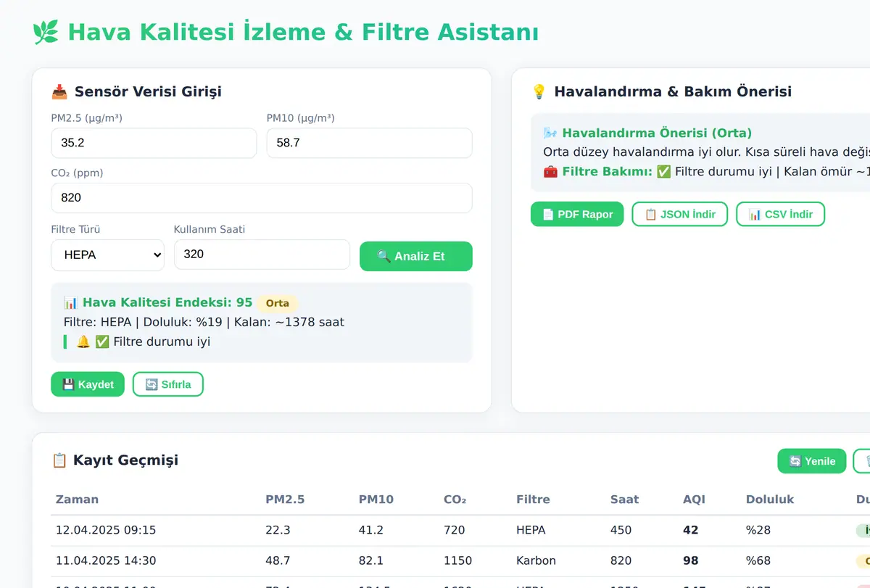Click the PM2.5 column header in history table

[285, 500]
